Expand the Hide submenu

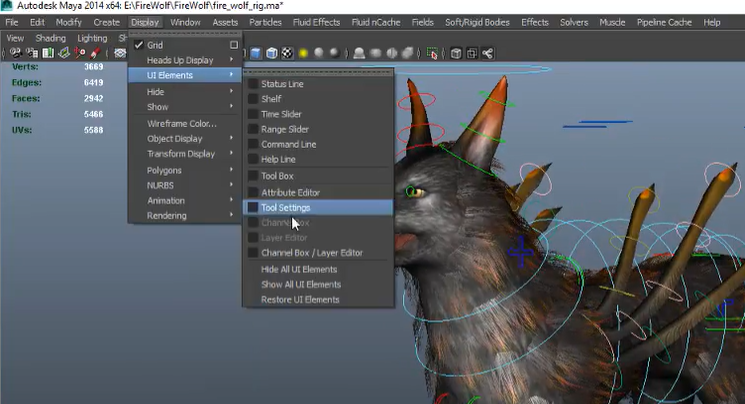click(x=185, y=92)
